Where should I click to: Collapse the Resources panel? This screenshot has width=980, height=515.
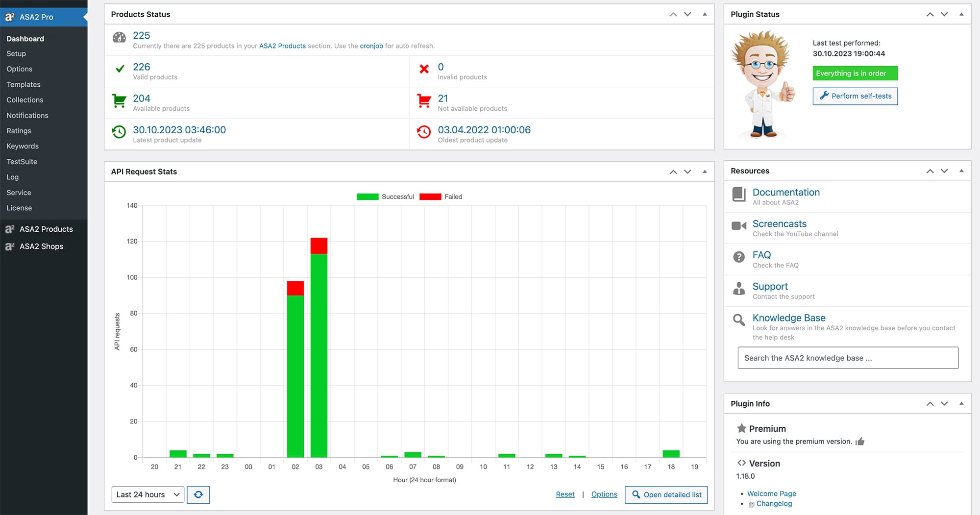pos(961,171)
